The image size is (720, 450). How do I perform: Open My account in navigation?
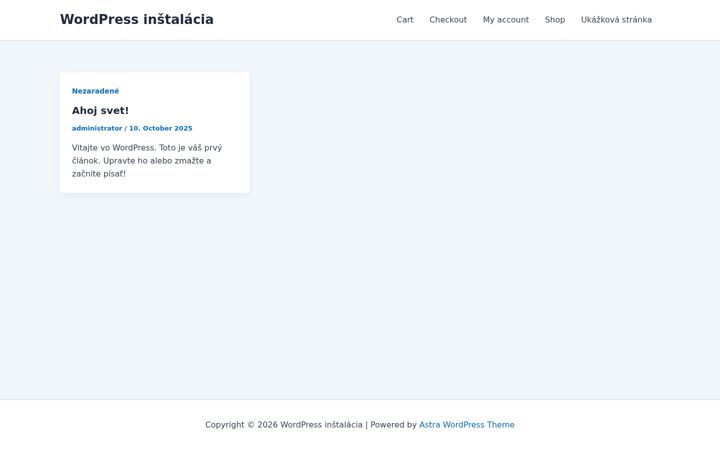[506, 20]
